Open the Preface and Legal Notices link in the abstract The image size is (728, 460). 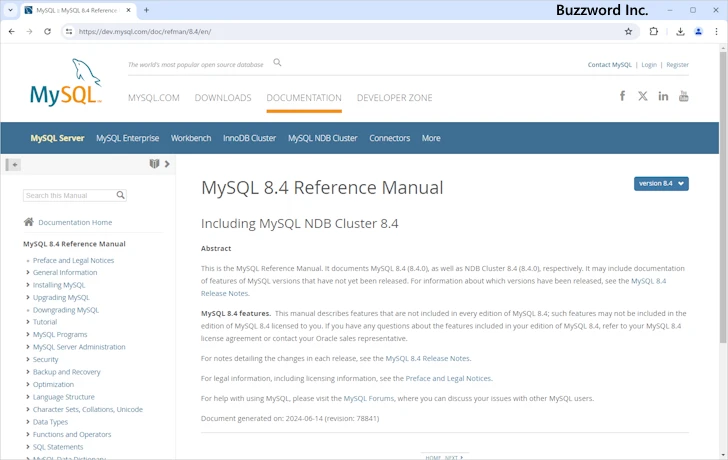448,378
